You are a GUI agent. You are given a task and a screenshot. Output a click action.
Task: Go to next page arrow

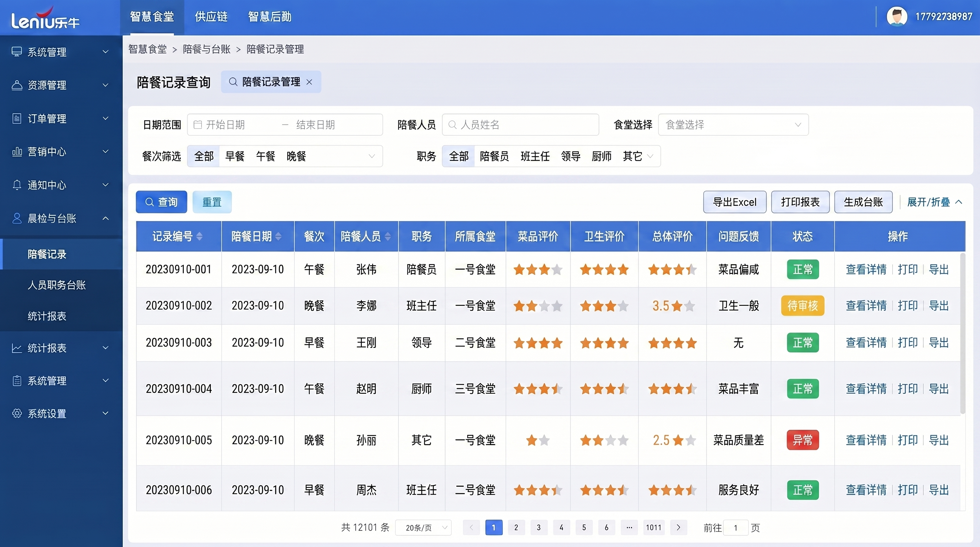[x=678, y=528]
